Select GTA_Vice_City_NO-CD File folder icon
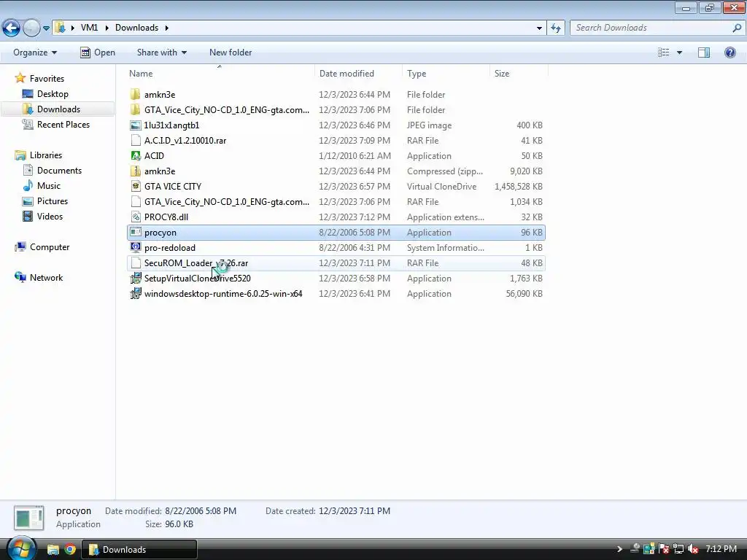Screen dimensions: 747x560 136,109
